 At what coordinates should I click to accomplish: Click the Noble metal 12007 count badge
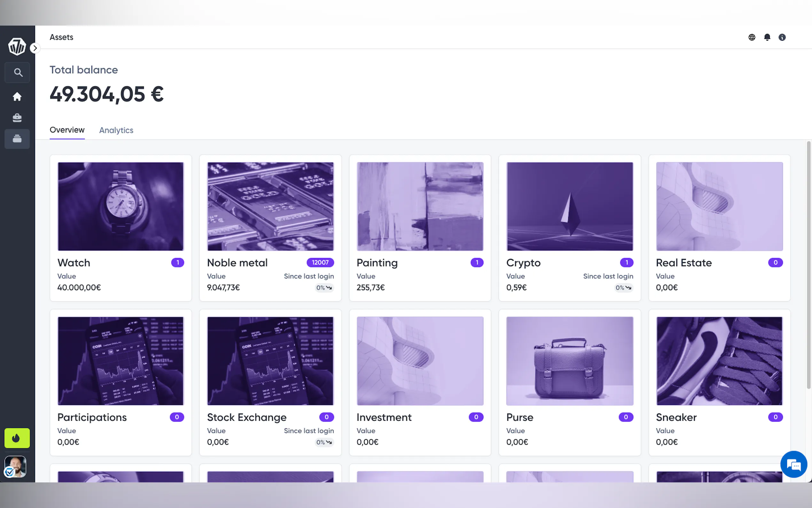(x=320, y=262)
